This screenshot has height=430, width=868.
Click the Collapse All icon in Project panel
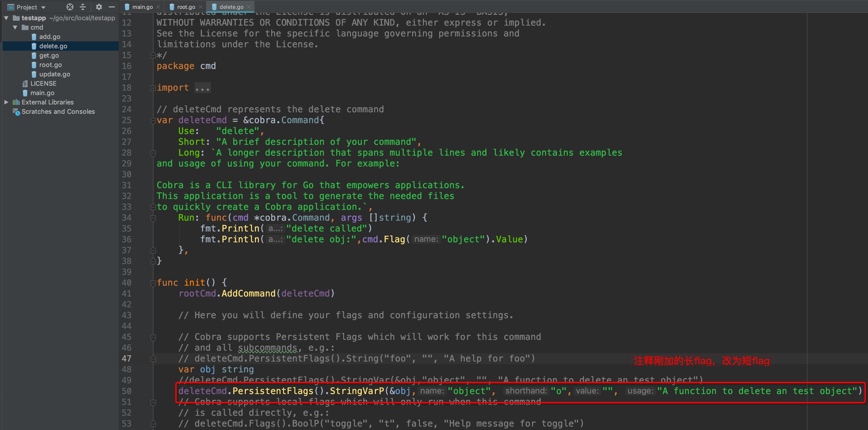click(x=83, y=7)
